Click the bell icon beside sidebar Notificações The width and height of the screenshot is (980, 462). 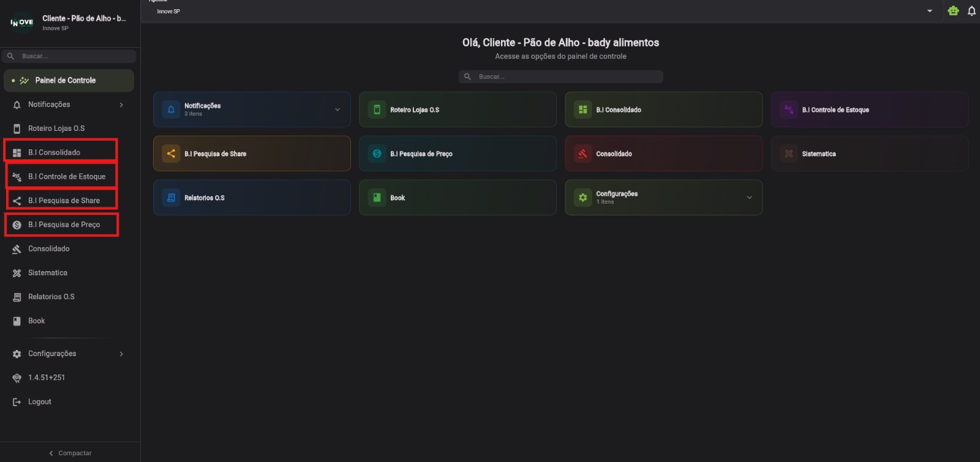pos(17,105)
